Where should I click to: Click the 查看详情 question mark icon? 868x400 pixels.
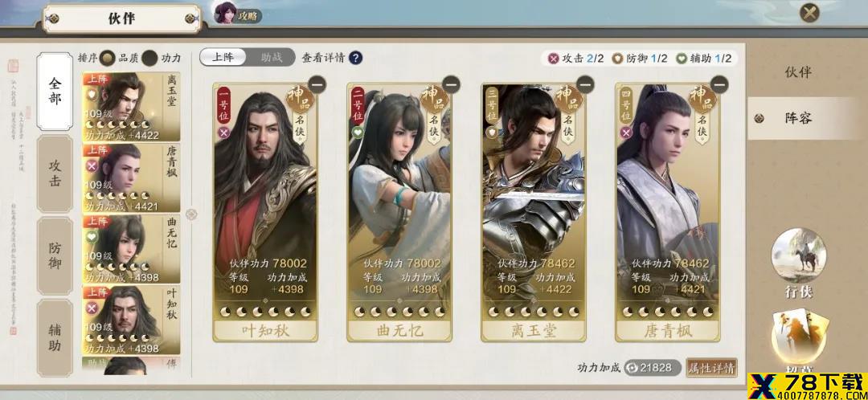tap(355, 58)
